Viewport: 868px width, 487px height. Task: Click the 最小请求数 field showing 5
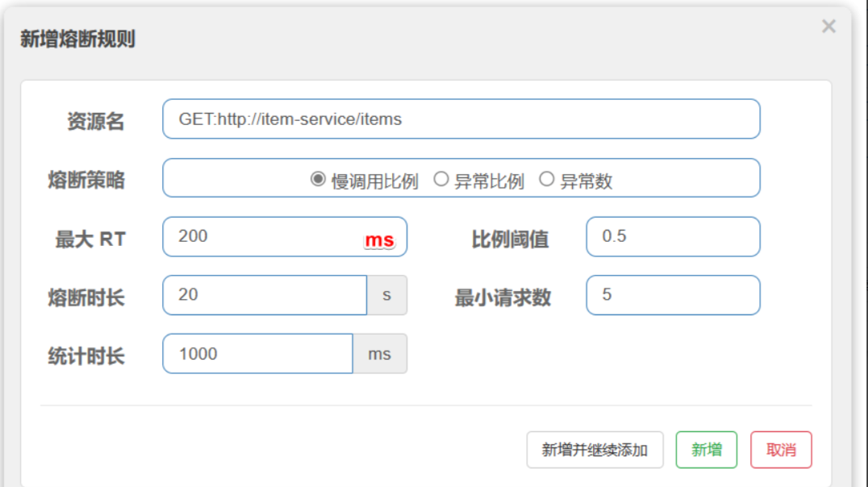pyautogui.click(x=673, y=295)
